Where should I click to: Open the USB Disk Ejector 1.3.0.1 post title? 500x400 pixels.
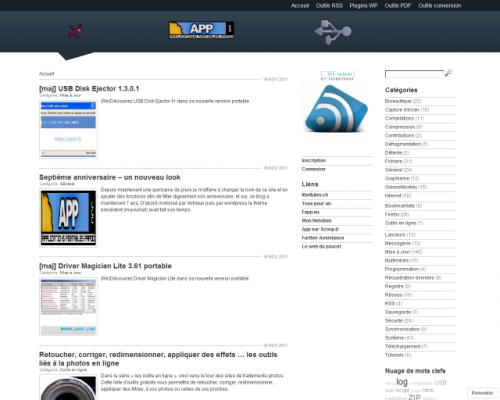pos(89,89)
